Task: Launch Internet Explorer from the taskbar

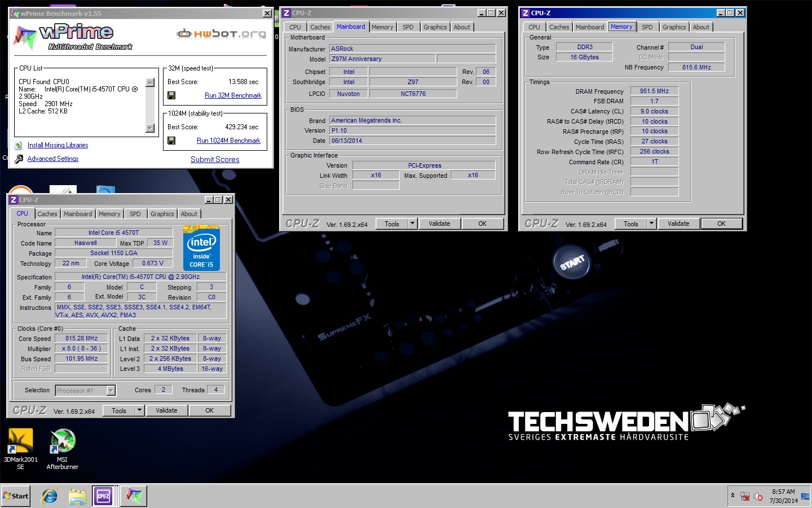Action: coord(50,496)
